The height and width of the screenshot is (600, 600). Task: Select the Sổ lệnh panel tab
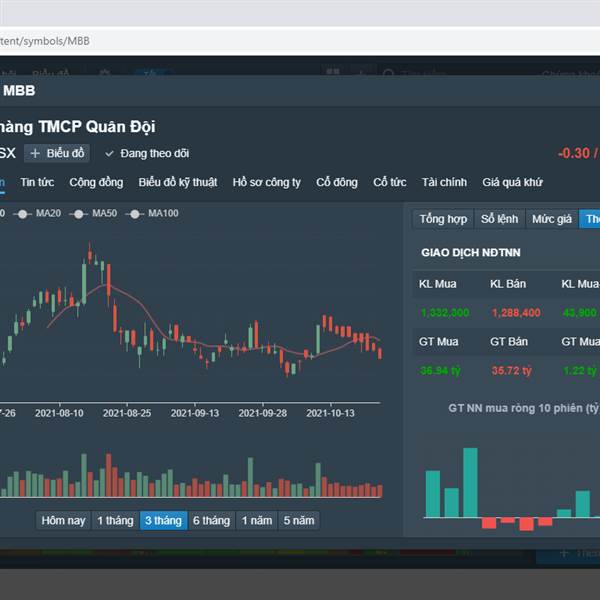499,219
